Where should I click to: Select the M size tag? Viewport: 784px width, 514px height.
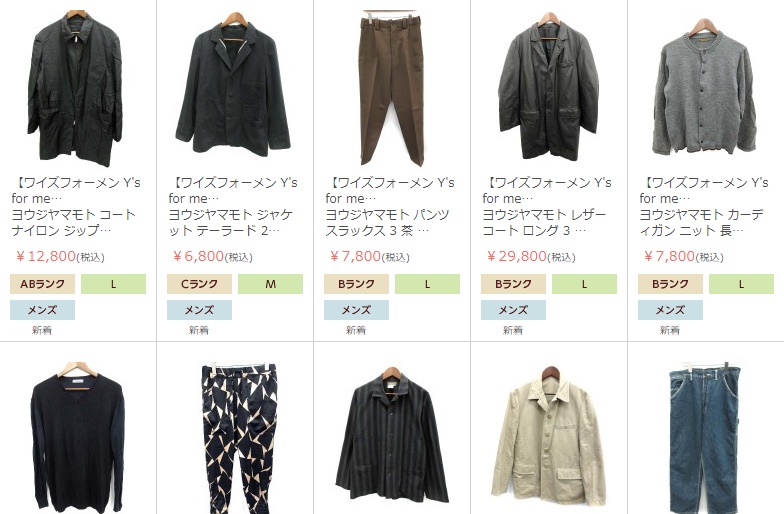pos(270,284)
